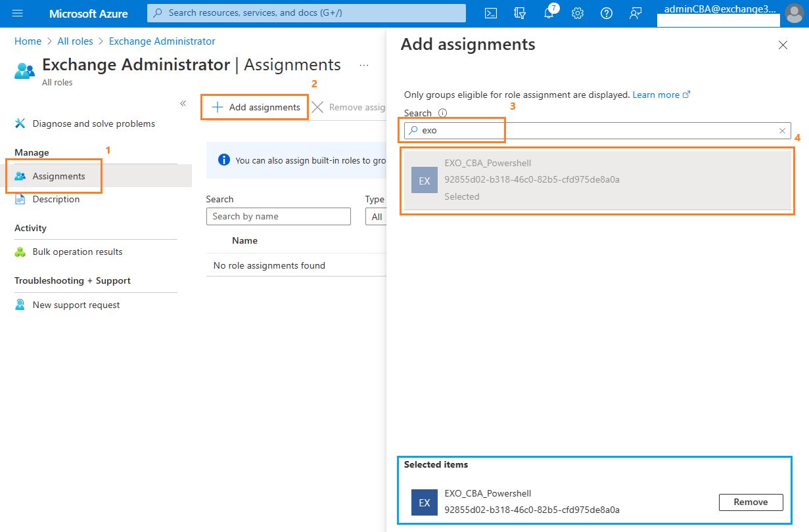Click the blue info icon in the banner
The height and width of the screenshot is (532, 809).
pos(224,160)
